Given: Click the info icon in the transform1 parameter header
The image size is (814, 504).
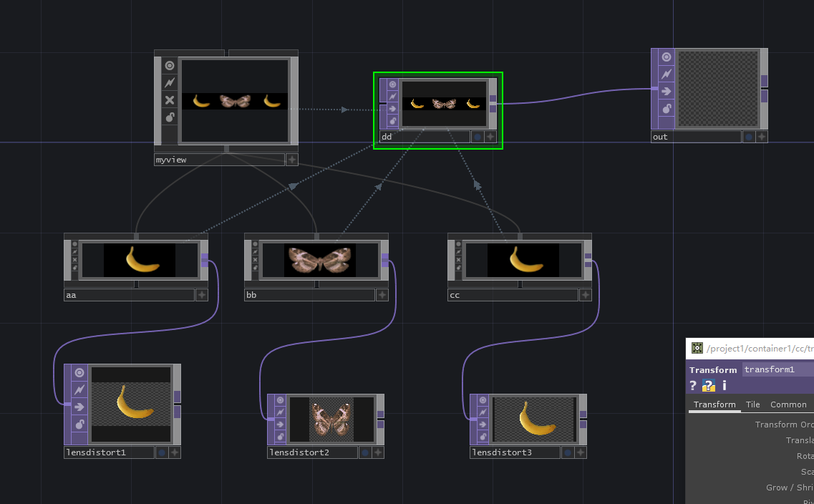Looking at the screenshot, I should tap(724, 384).
